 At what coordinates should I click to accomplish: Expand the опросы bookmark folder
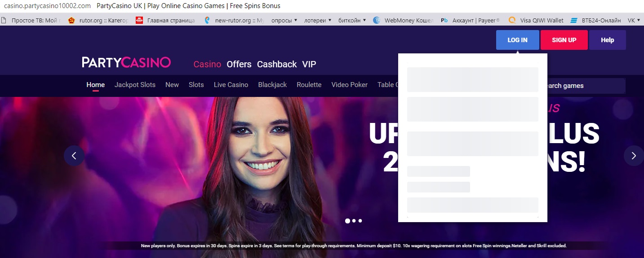click(284, 20)
